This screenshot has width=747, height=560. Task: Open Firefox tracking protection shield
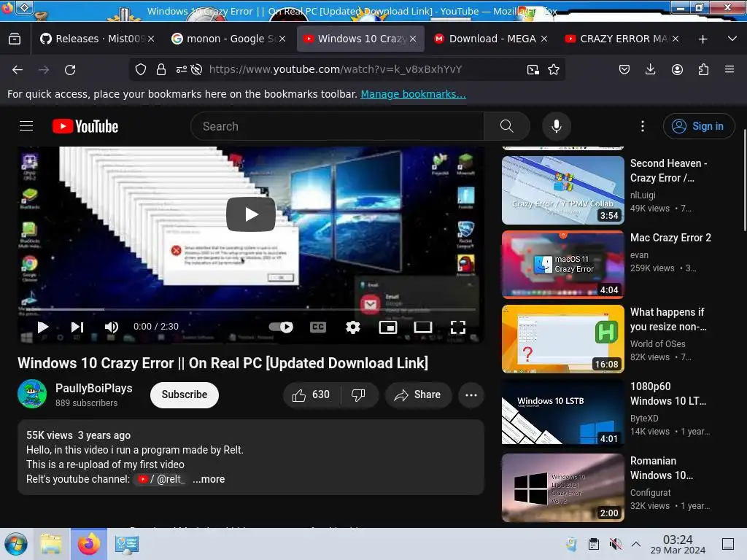pyautogui.click(x=141, y=69)
